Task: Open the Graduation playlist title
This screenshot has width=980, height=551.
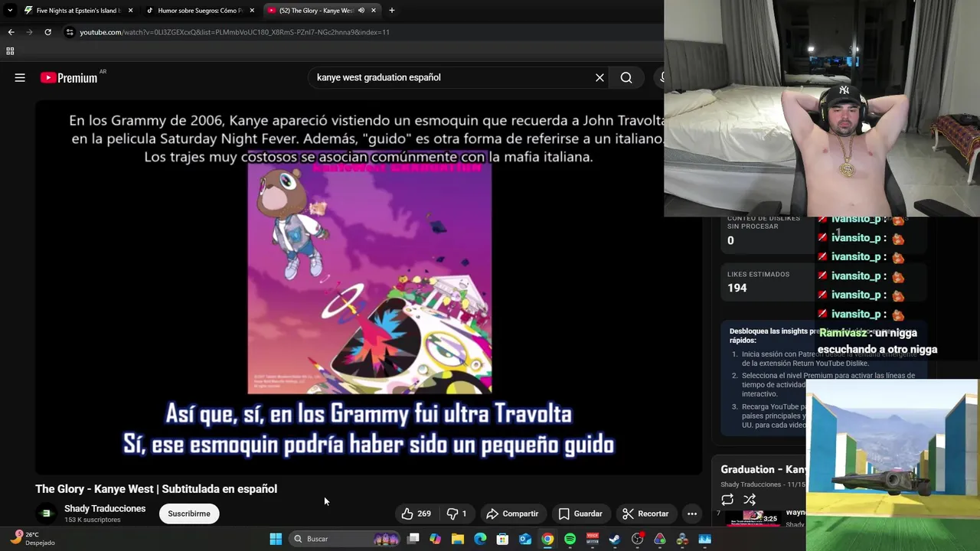Action: point(763,469)
